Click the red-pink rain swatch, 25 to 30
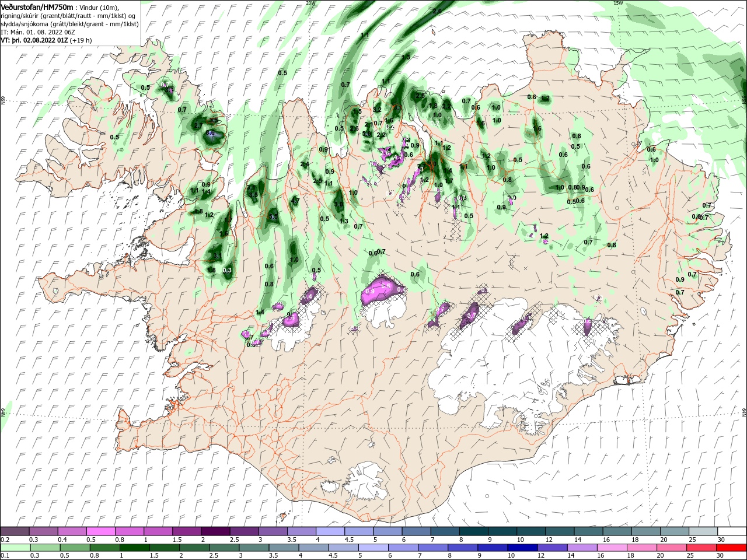 [702, 548]
